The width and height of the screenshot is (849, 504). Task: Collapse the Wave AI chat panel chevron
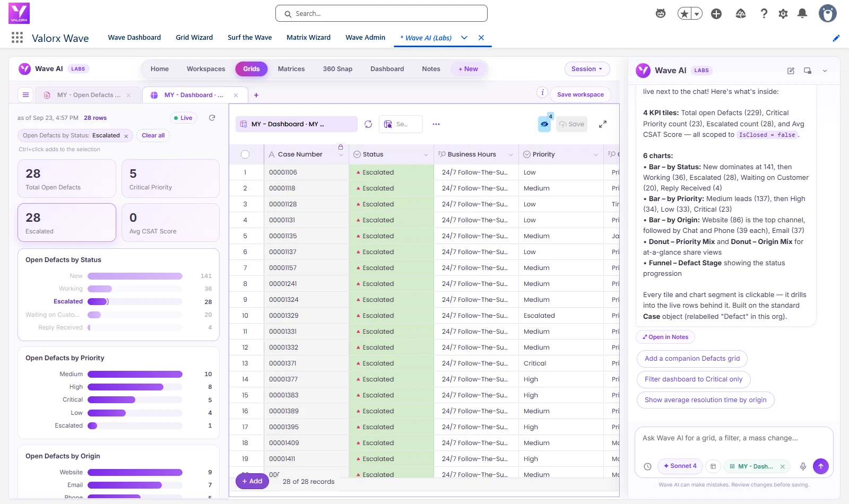coord(825,71)
